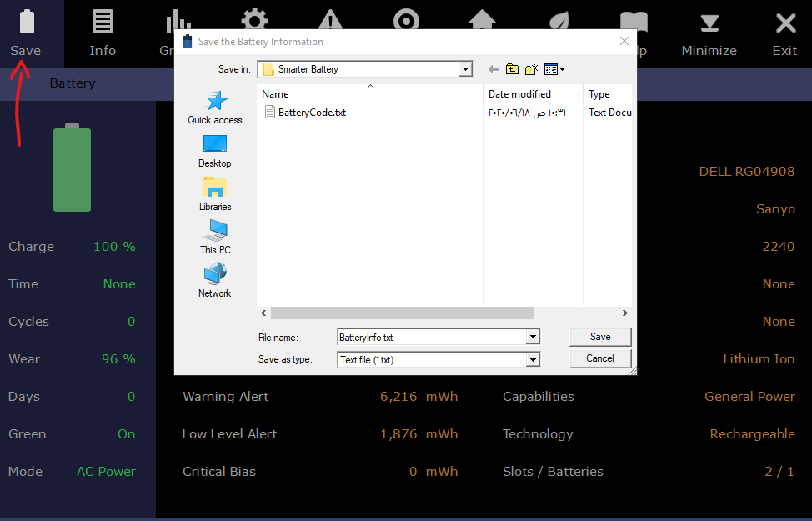This screenshot has width=812, height=521.
Task: Open Quick access in the places bar
Action: pyautogui.click(x=215, y=108)
